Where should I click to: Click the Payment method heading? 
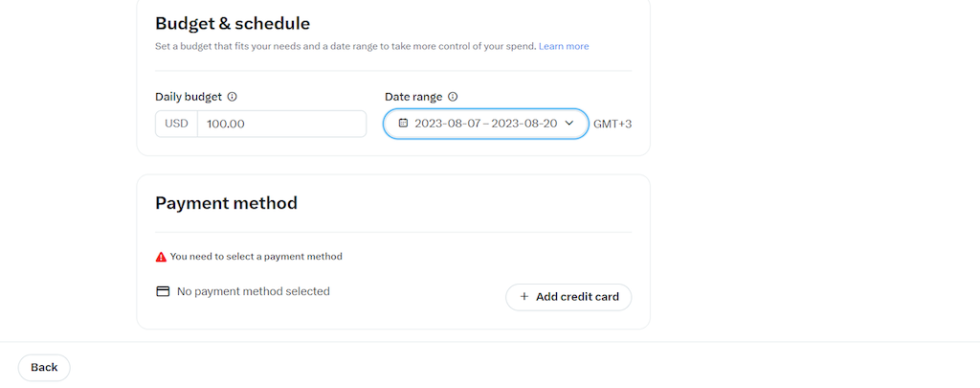[226, 203]
